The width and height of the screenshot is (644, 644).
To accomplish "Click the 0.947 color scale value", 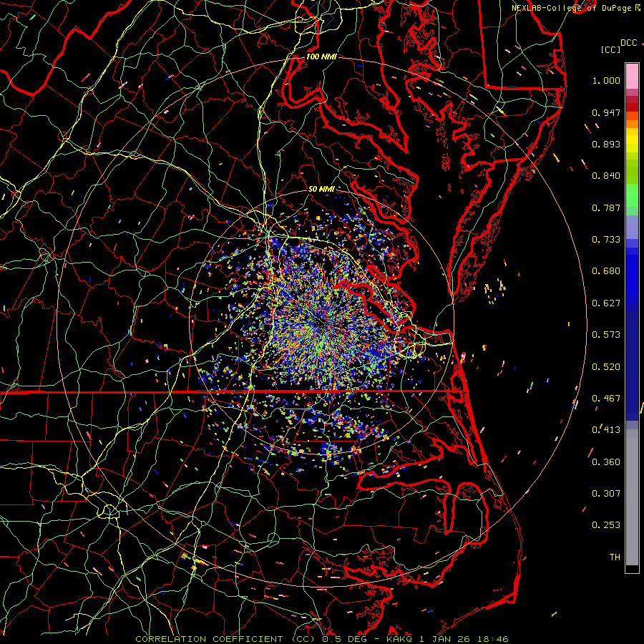I will click(606, 112).
